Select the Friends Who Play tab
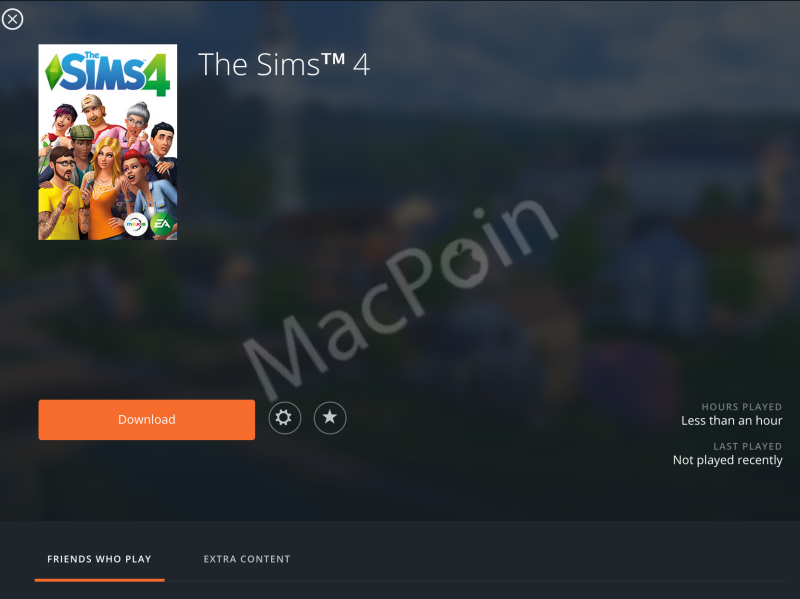800x599 pixels. [99, 559]
